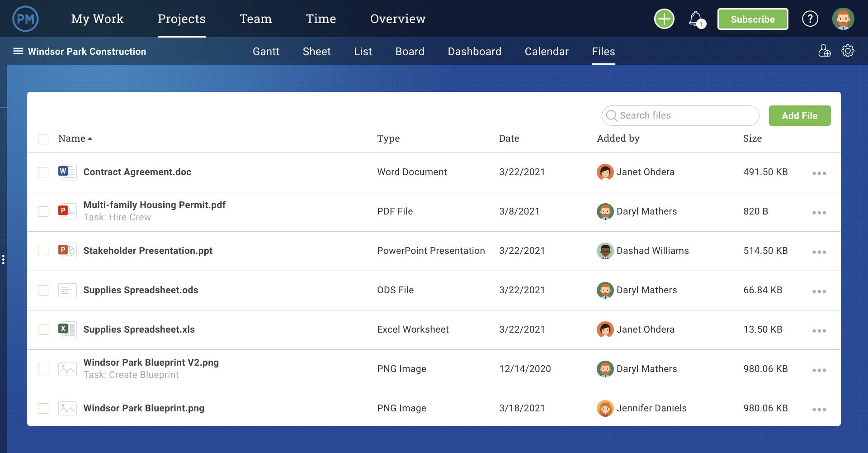Open Stakeholder Presentation.ppt file
868x453 pixels.
point(148,251)
